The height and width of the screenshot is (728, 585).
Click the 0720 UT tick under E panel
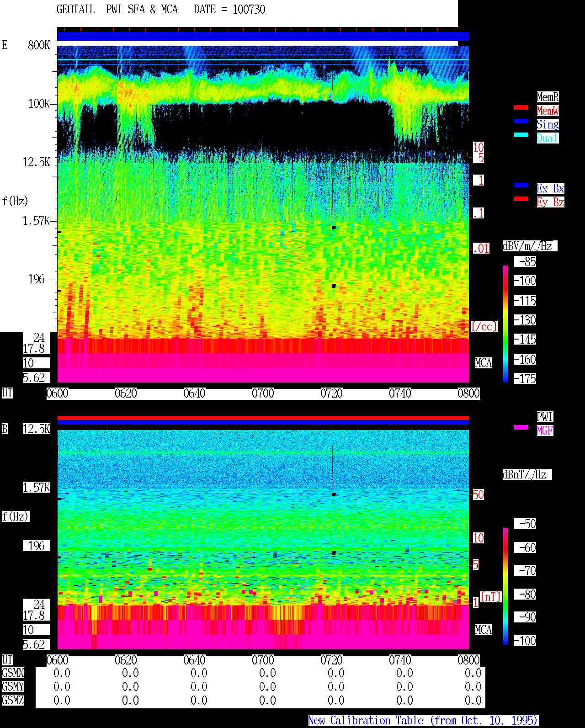(x=331, y=393)
